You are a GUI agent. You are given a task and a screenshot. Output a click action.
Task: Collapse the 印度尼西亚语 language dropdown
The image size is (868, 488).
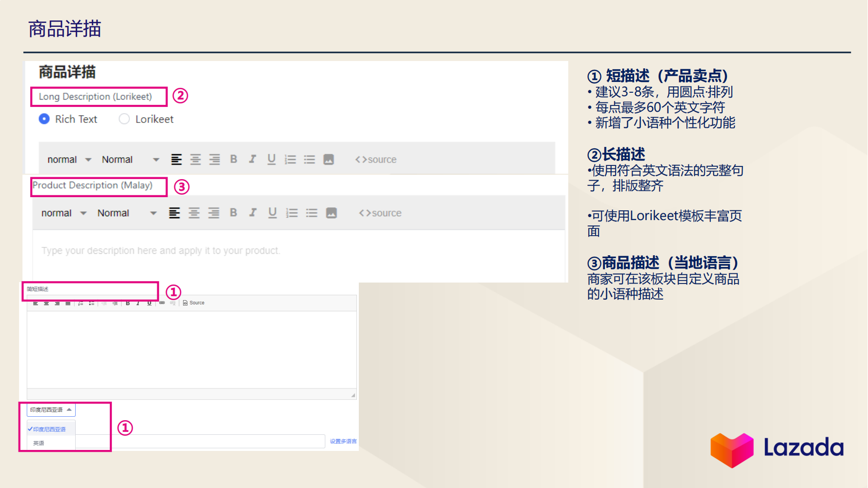pos(51,410)
